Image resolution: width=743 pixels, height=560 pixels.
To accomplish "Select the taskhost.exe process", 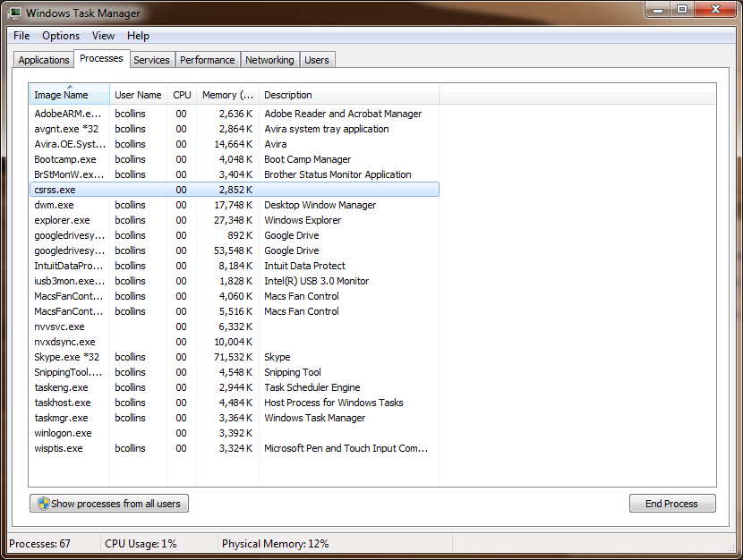I will pyautogui.click(x=235, y=403).
